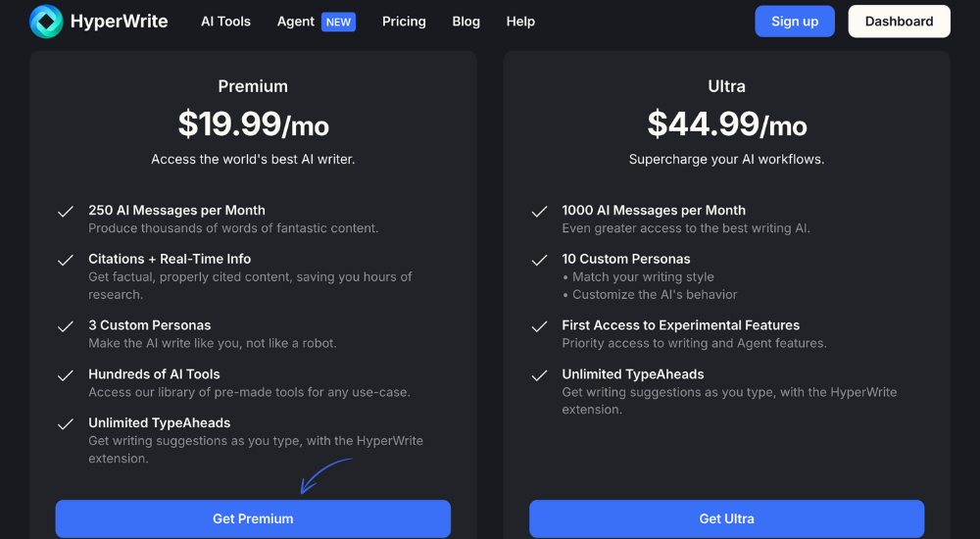Viewport: 980px width, 539px height.
Task: Open the Blog link
Action: (x=466, y=22)
